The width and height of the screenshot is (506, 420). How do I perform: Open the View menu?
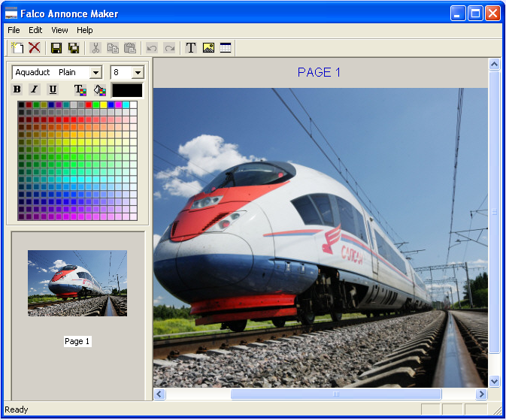(x=59, y=30)
